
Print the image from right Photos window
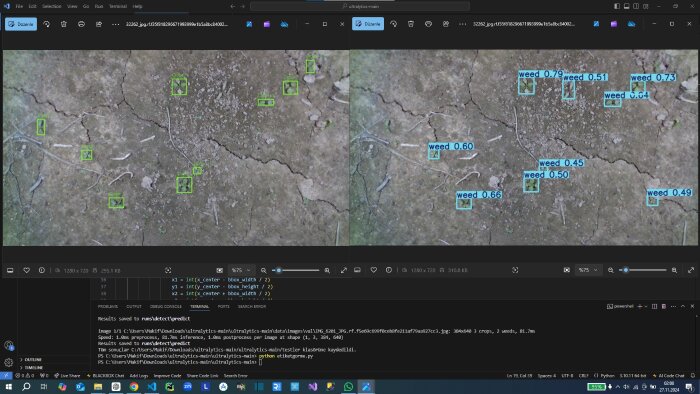click(428, 24)
